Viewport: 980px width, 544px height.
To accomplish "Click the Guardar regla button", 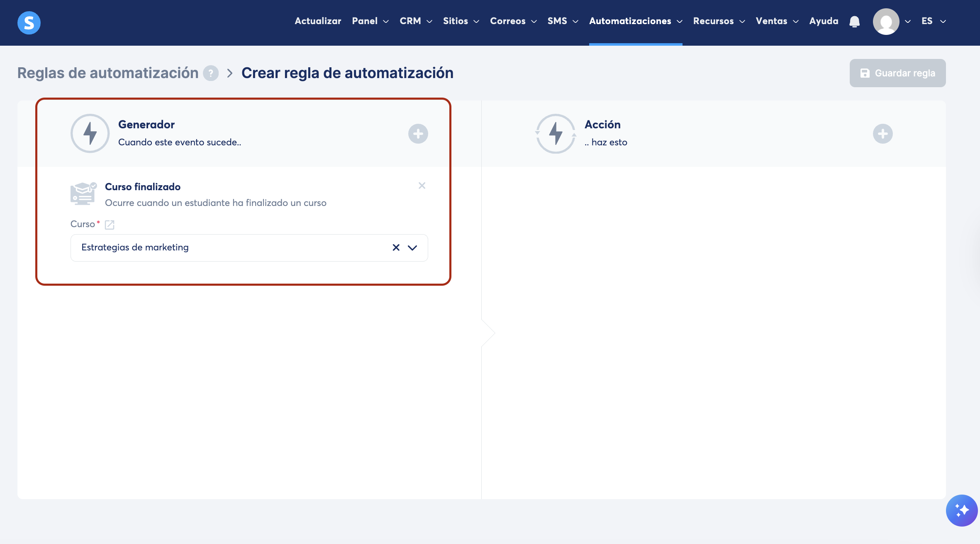I will [897, 73].
